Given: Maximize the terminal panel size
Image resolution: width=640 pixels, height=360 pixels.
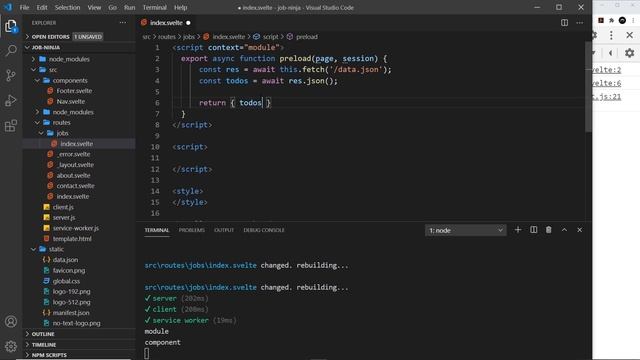Looking at the screenshot, I should pos(564,230).
